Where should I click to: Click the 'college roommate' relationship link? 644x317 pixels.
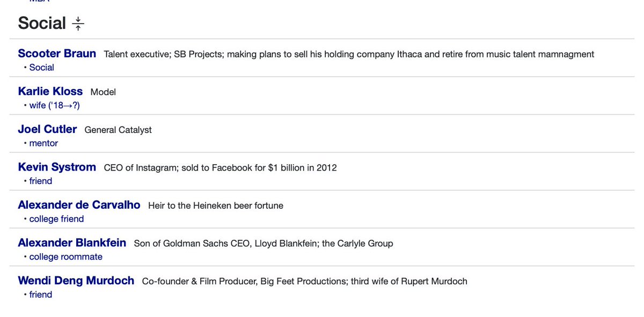point(65,257)
